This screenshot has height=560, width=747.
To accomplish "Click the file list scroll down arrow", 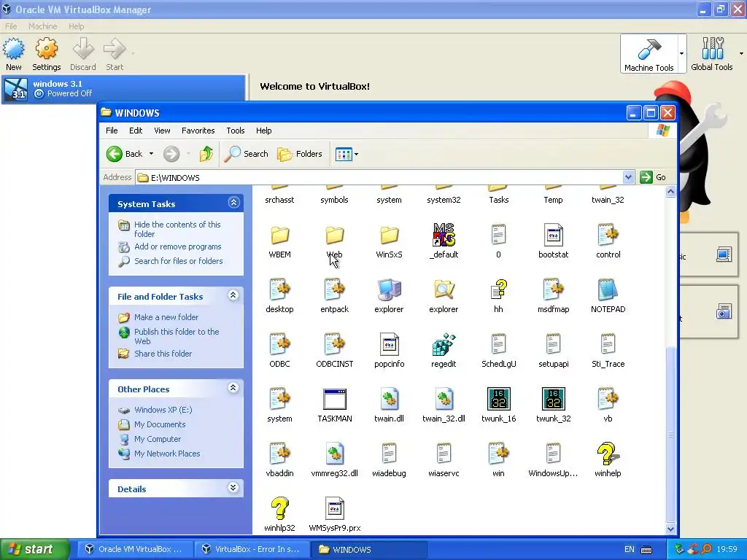I will point(670,529).
